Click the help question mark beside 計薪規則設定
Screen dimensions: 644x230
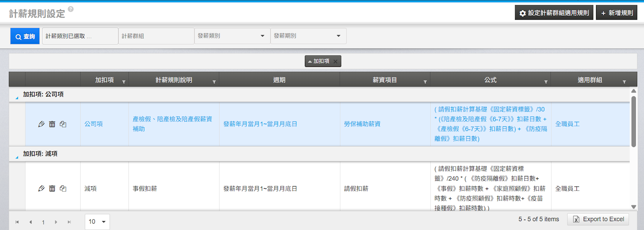(x=71, y=9)
